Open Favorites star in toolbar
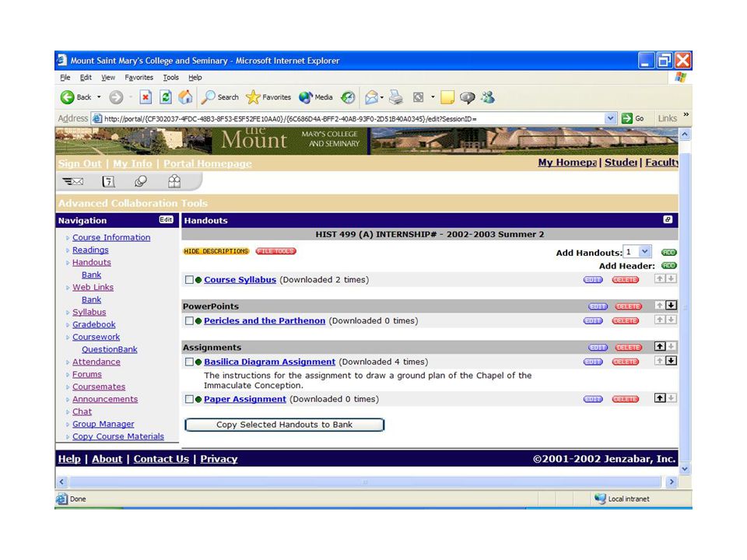Screen dimensions: 747x560 (268, 97)
